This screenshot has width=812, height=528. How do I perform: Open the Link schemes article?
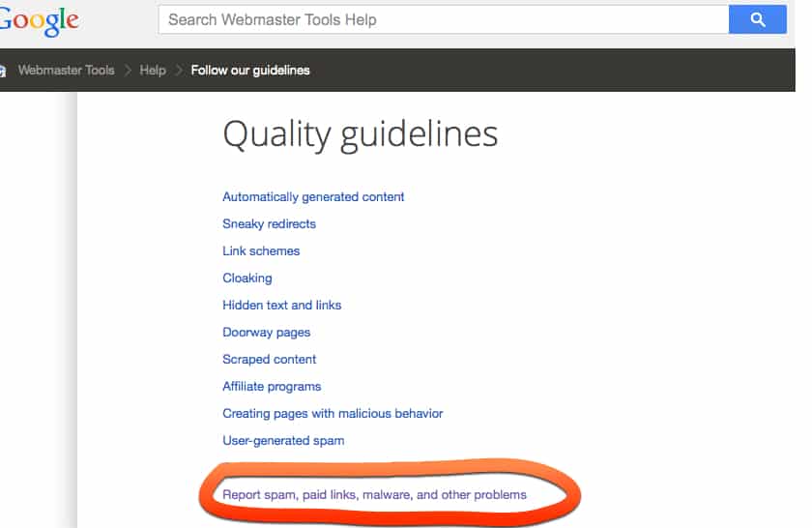(261, 251)
